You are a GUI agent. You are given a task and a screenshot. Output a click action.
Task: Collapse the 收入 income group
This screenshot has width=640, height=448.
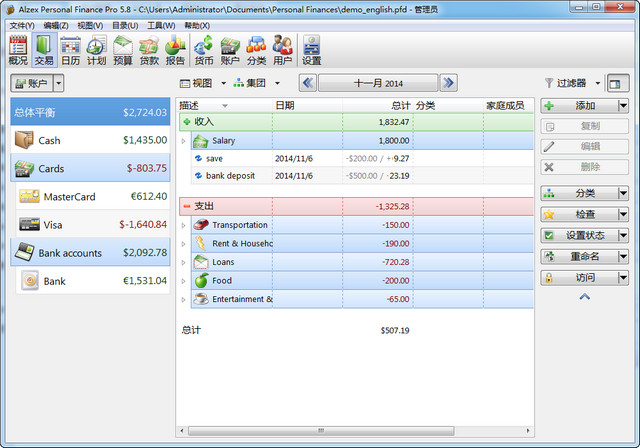pos(187,122)
